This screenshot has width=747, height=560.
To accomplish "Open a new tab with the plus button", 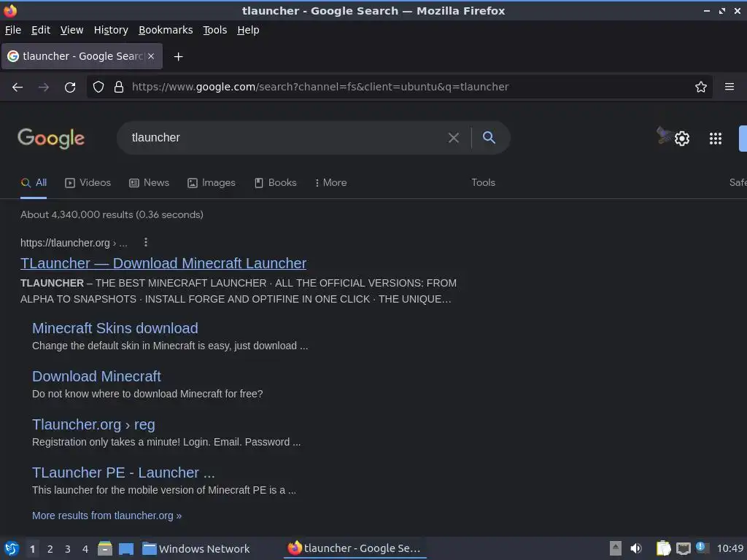I will tap(178, 57).
